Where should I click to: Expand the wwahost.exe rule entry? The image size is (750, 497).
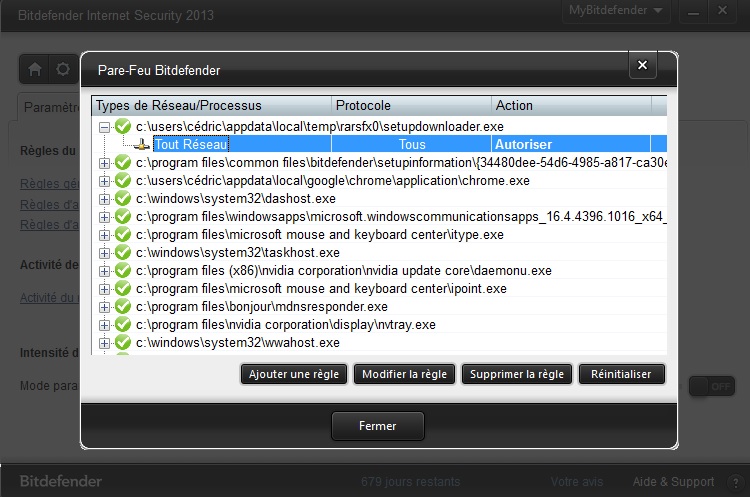[x=104, y=343]
